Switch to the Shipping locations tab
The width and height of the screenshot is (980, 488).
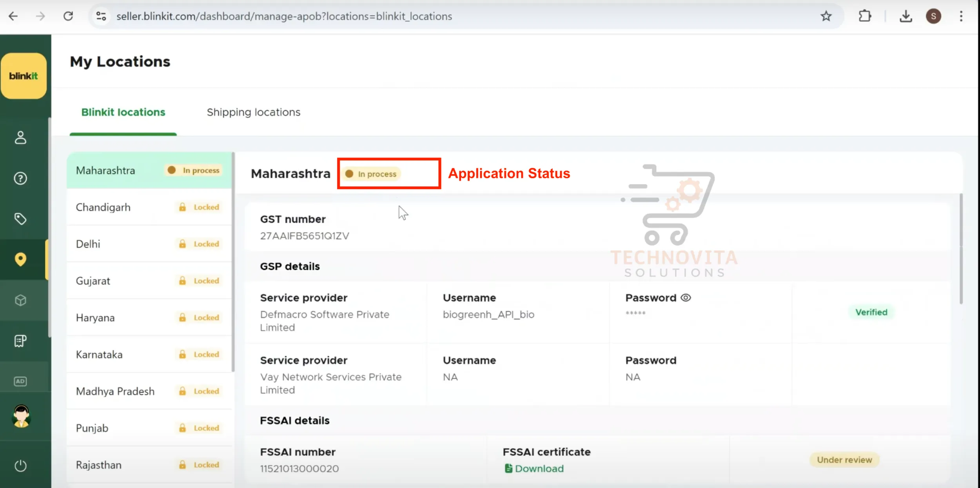[253, 112]
